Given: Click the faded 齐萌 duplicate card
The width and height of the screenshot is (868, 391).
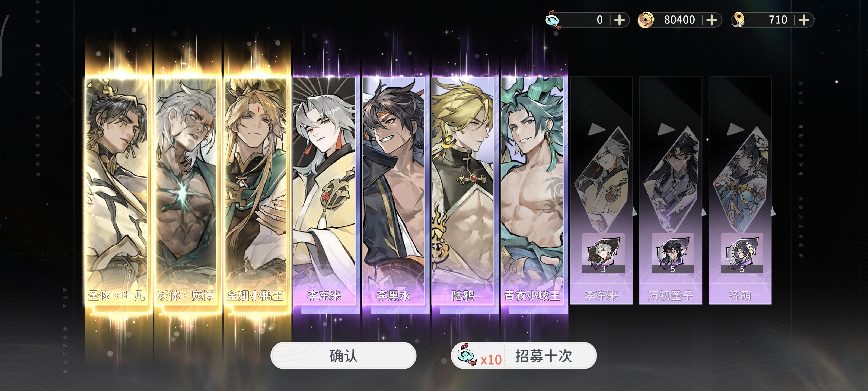Looking at the screenshot, I should [x=740, y=191].
